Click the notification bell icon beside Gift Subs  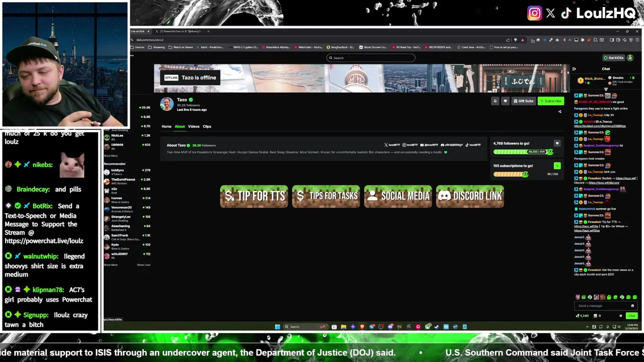coord(495,101)
